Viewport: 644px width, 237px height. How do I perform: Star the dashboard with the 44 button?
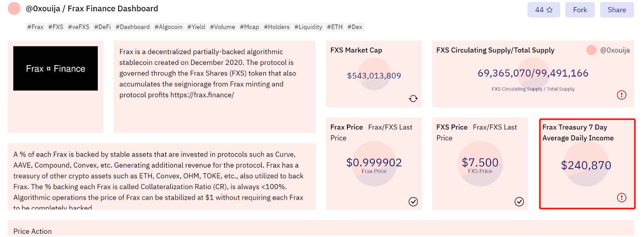click(x=543, y=10)
